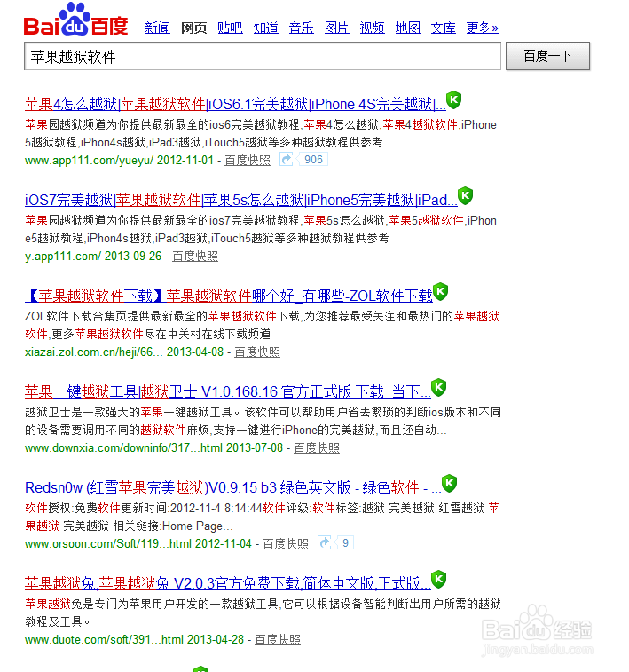Click the search box containing 苹果越狱软件
Screen dimensions: 629x672
click(x=263, y=56)
